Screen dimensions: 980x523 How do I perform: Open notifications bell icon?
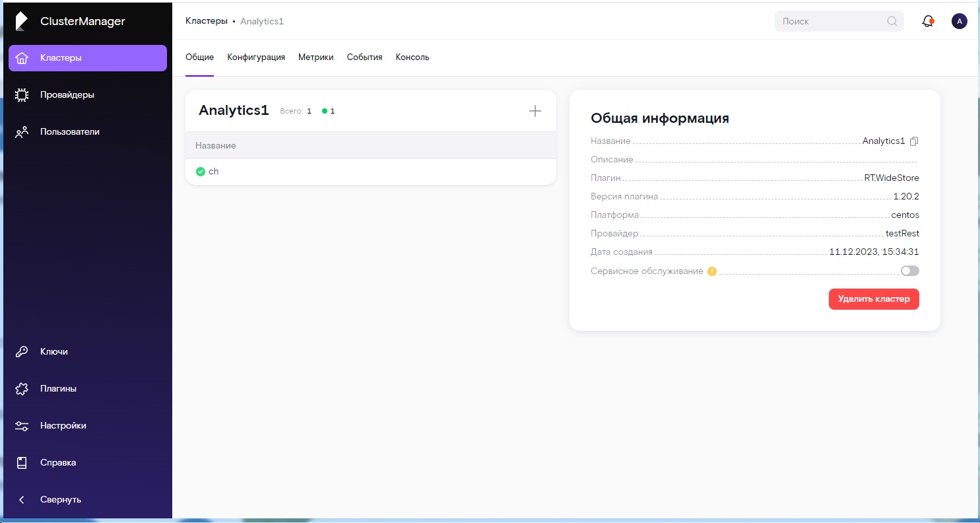click(x=928, y=21)
